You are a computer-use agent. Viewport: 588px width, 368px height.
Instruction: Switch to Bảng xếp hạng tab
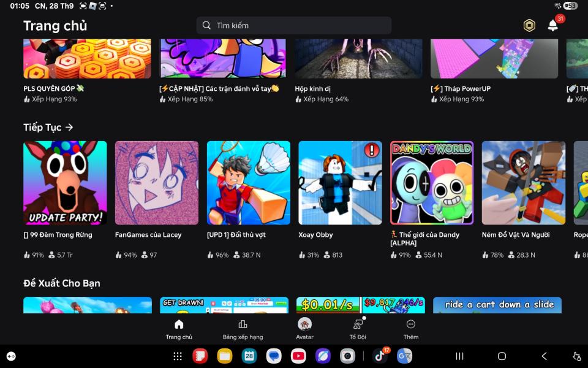coord(243,329)
